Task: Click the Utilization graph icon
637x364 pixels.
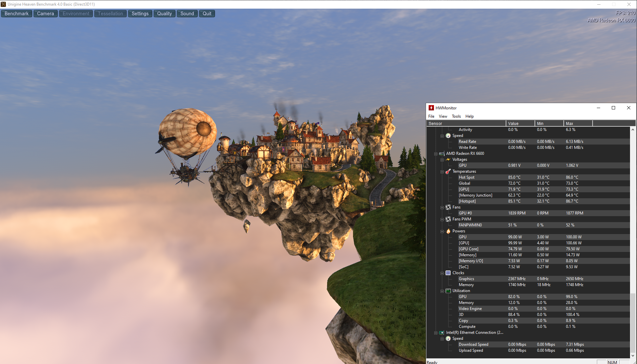Action: pyautogui.click(x=448, y=291)
